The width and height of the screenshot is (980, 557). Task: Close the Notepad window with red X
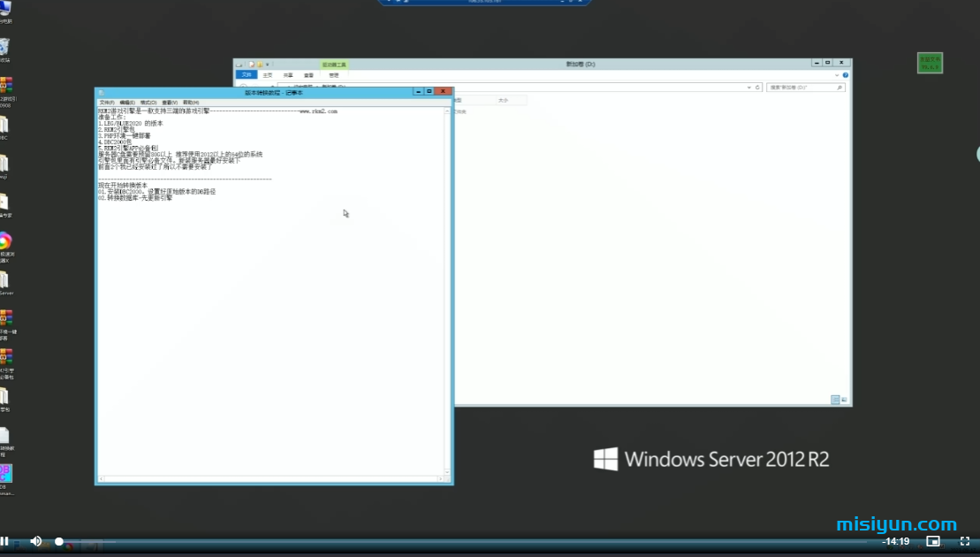443,91
